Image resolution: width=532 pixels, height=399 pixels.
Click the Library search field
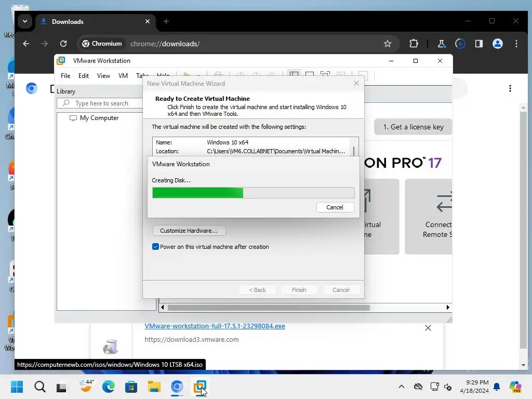100,103
